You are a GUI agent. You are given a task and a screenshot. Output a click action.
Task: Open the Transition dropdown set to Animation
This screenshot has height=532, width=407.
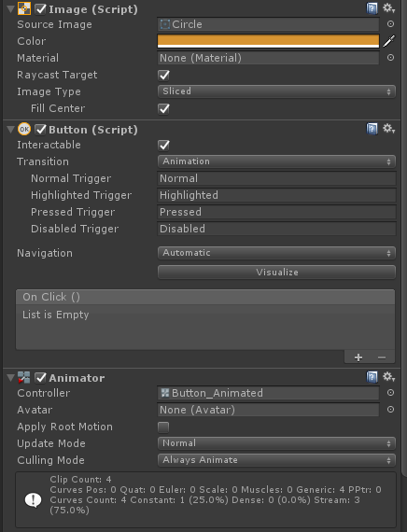[276, 161]
